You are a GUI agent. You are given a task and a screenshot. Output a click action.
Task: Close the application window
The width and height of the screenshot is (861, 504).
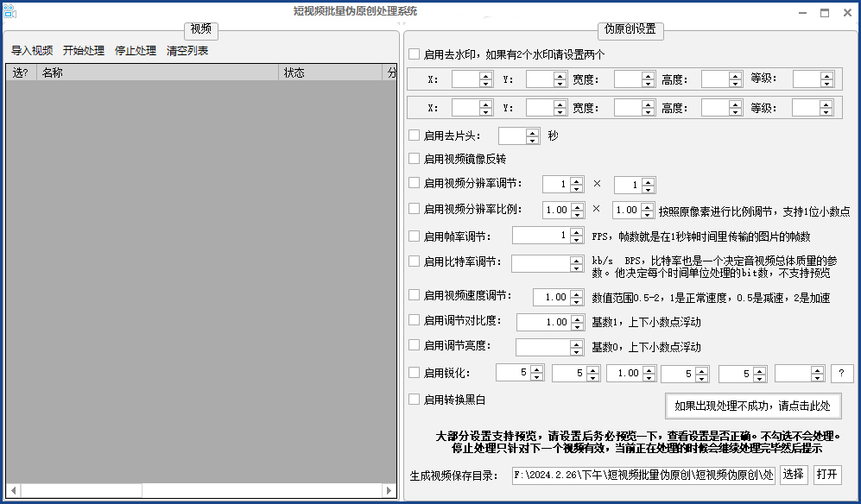847,13
